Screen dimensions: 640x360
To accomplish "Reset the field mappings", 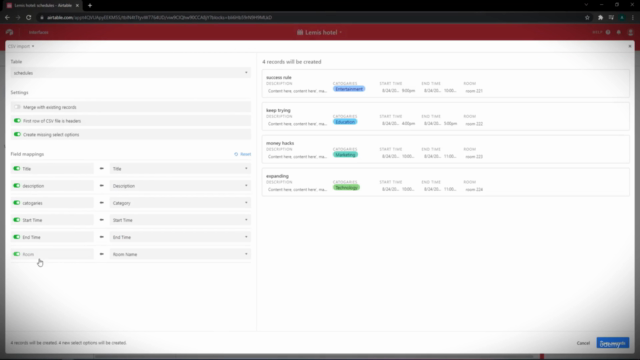I will [243, 154].
